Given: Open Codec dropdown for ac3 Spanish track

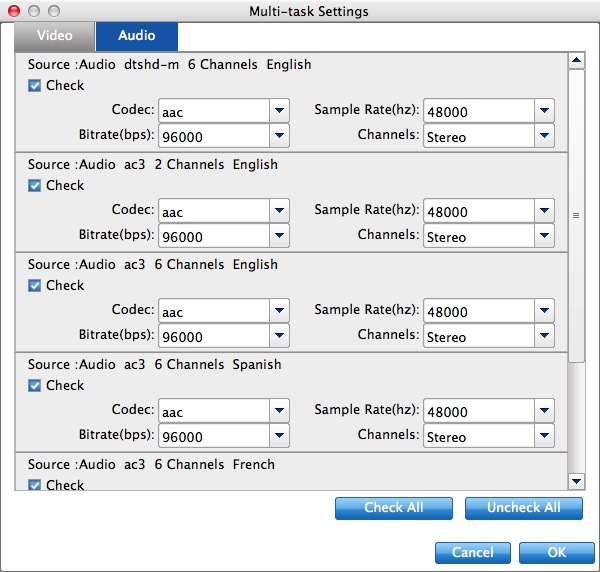Looking at the screenshot, I should [279, 410].
